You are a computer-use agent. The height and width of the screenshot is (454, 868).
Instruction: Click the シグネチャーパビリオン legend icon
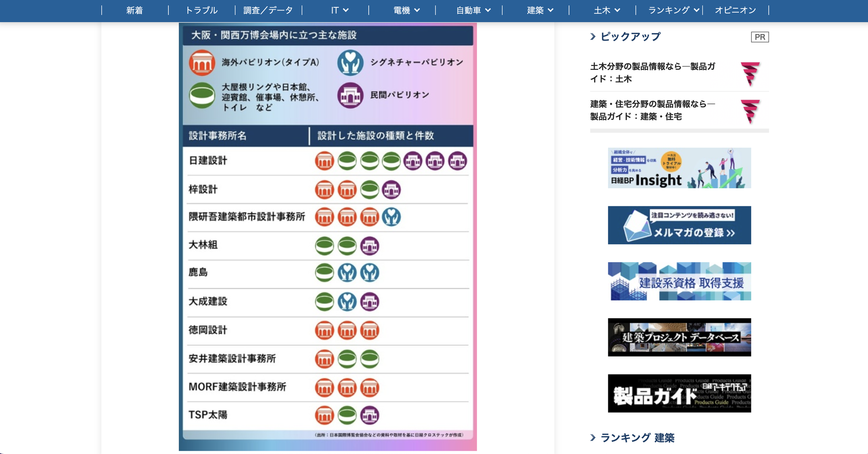coord(350,63)
